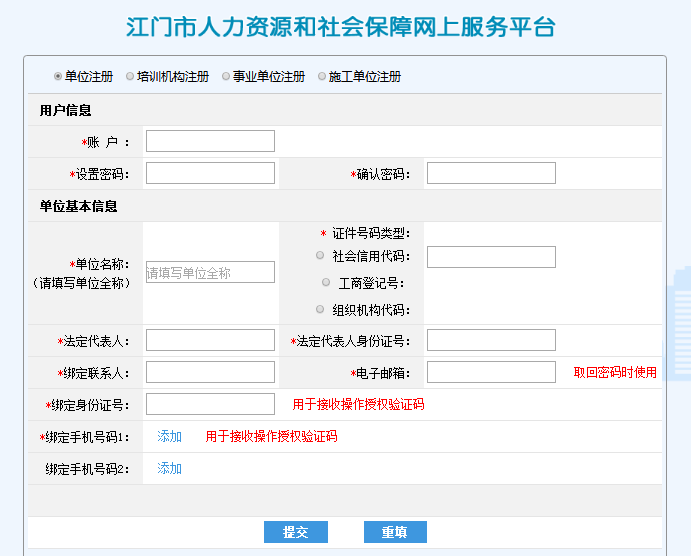Focus the 设置密码 password field
This screenshot has height=556, width=691.
pyautogui.click(x=210, y=173)
